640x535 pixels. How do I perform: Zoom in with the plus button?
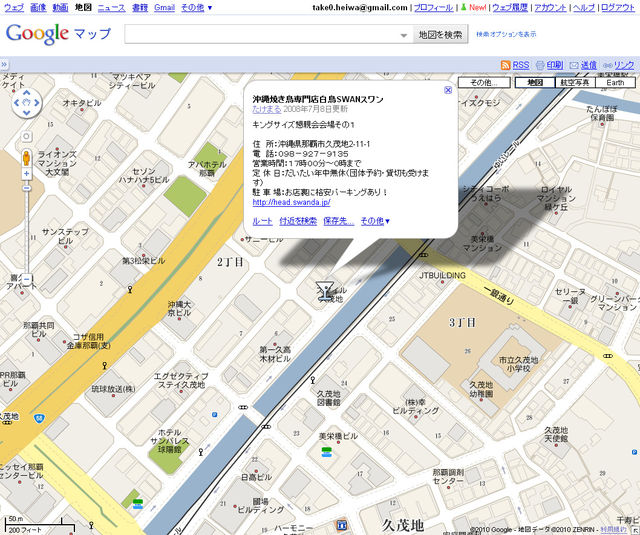27,174
